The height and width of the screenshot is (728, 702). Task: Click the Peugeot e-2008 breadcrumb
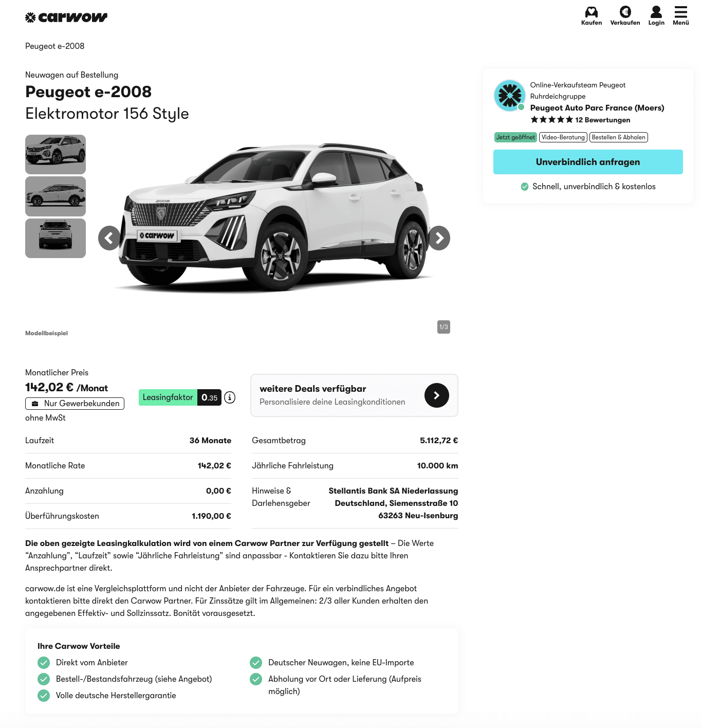point(55,46)
